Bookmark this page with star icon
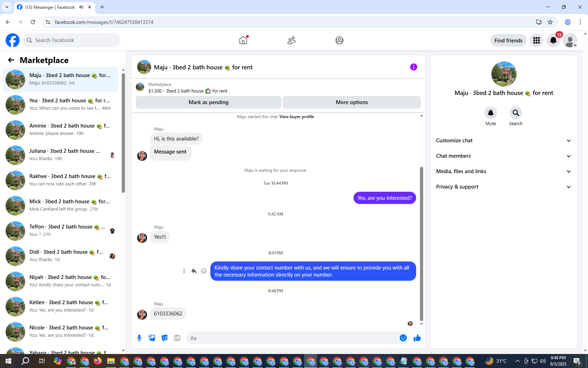This screenshot has width=588, height=368. tap(550, 22)
